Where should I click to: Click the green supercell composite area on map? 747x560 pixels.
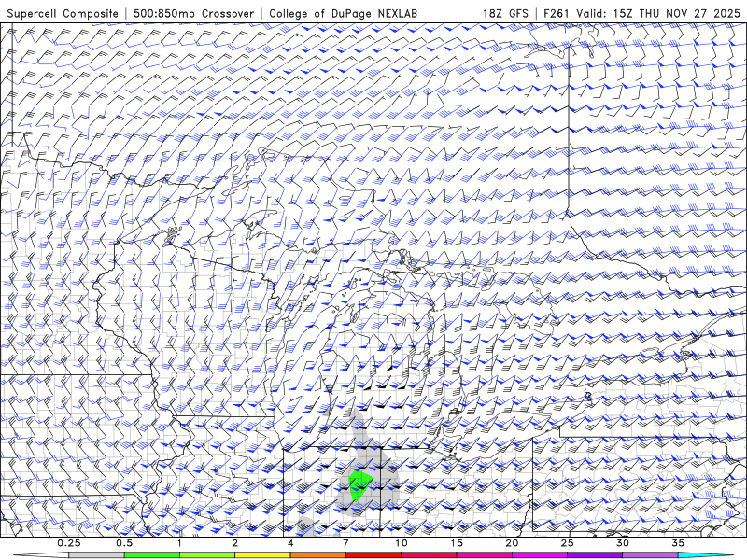pos(359,484)
